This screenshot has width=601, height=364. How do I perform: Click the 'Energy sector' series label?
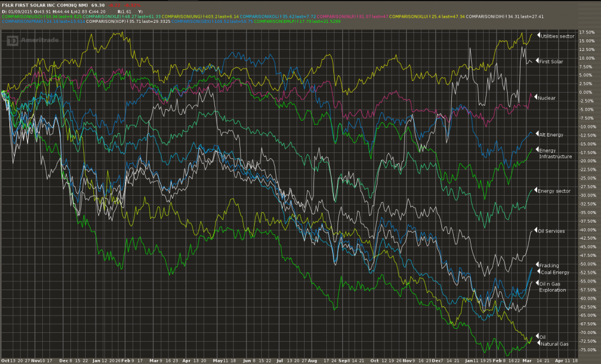[x=554, y=191]
